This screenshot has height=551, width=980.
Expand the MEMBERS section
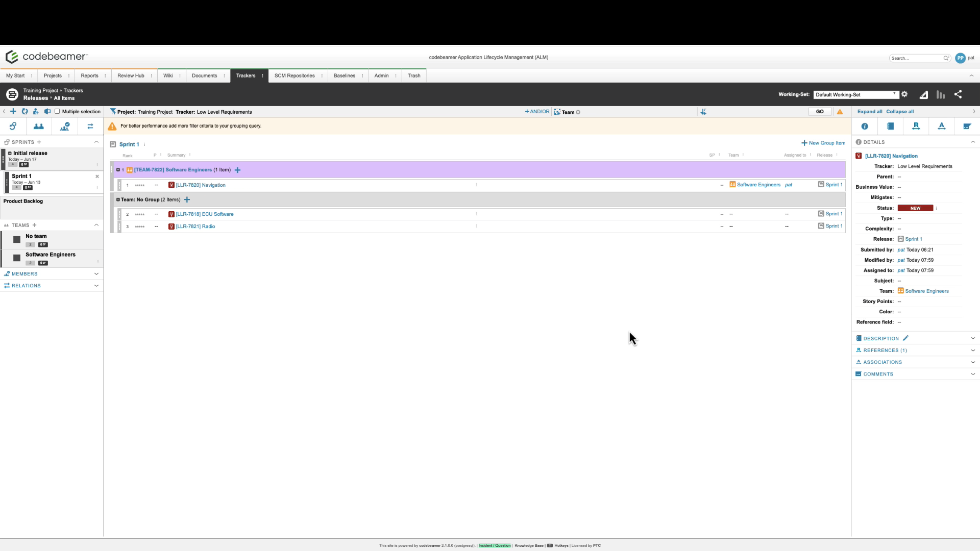pos(96,274)
